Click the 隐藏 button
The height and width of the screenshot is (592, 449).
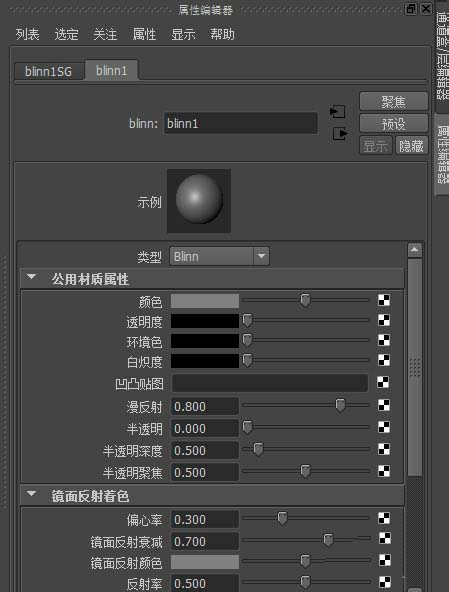coord(411,146)
